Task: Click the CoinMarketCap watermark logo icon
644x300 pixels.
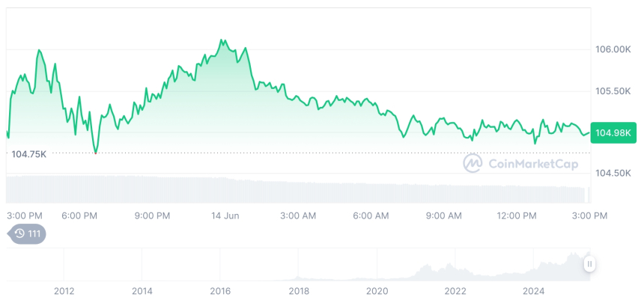Action: tap(472, 163)
